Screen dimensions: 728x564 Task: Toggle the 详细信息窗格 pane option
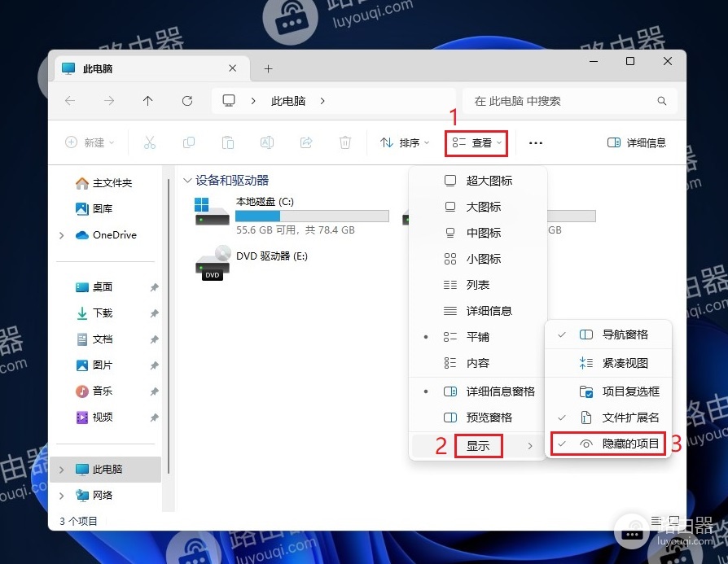coord(478,391)
